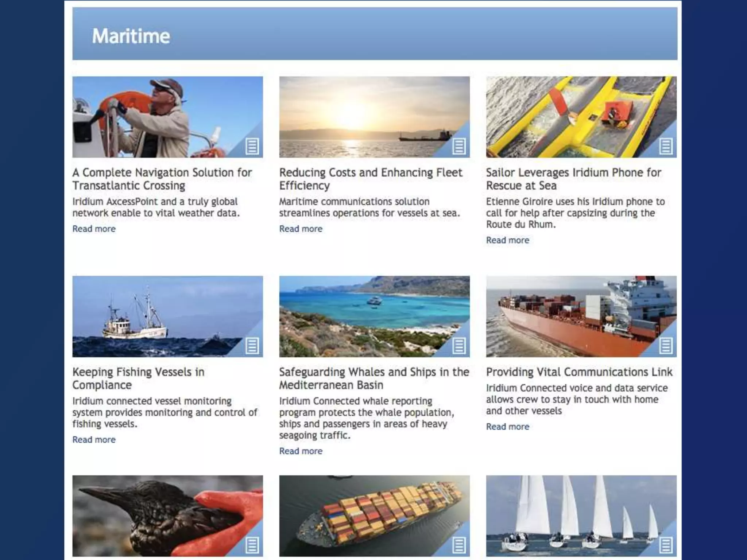The height and width of the screenshot is (560, 747).
Task: Open Read more under Keeping Fishing Vessels article
Action: (x=94, y=440)
